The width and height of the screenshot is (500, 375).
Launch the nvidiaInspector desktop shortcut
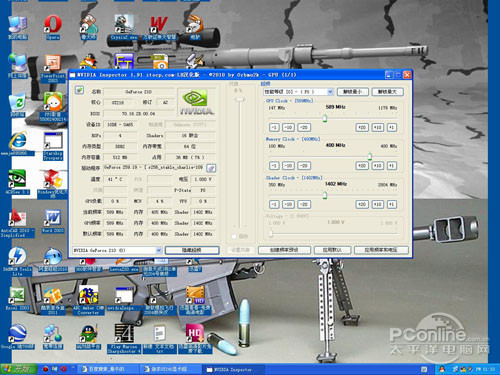point(124,299)
